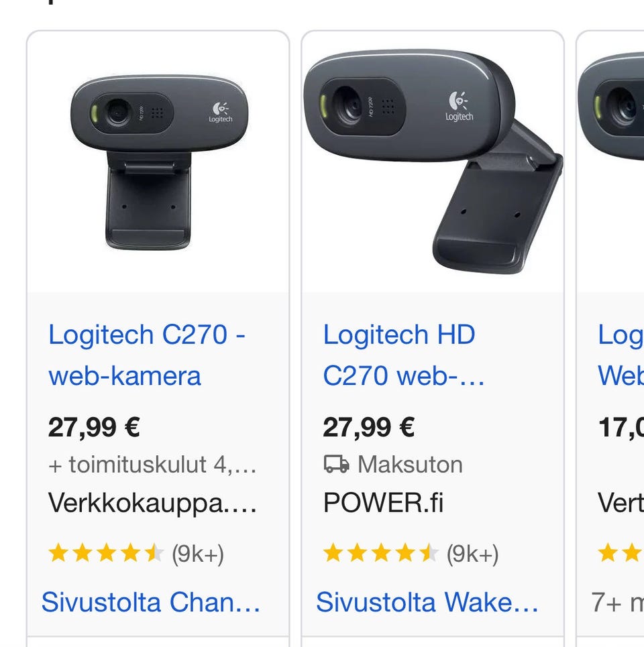Viewport: 644px width, 647px height.
Task: Click the delivery truck icon beside Maksuton
Action: (x=336, y=464)
